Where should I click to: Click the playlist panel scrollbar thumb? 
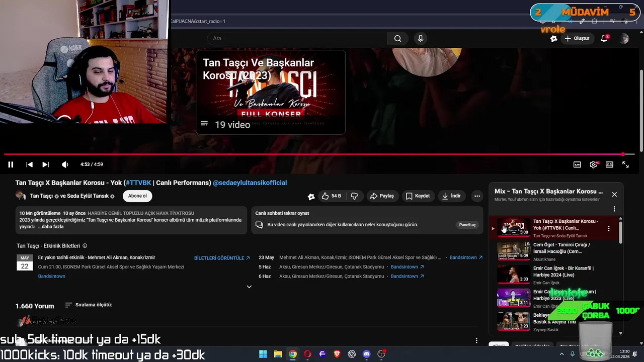coord(620,232)
